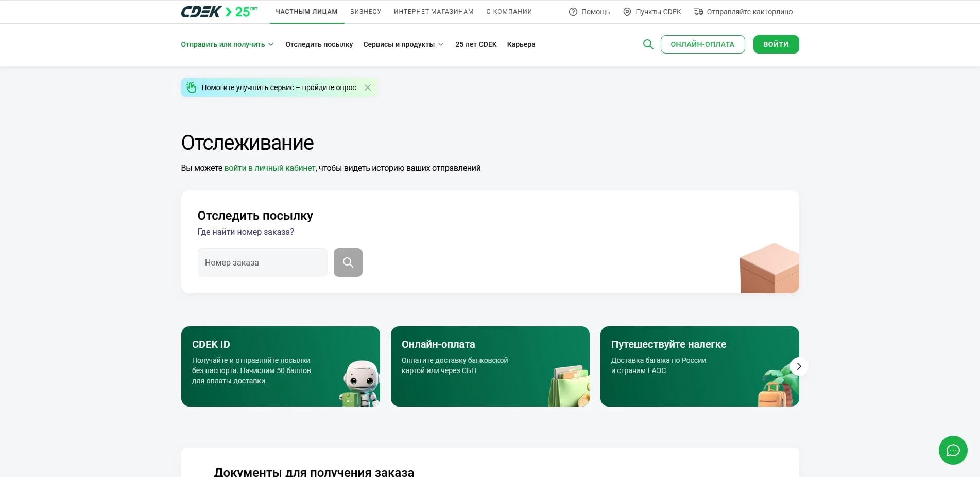Open site search with the magnifier icon

[648, 44]
